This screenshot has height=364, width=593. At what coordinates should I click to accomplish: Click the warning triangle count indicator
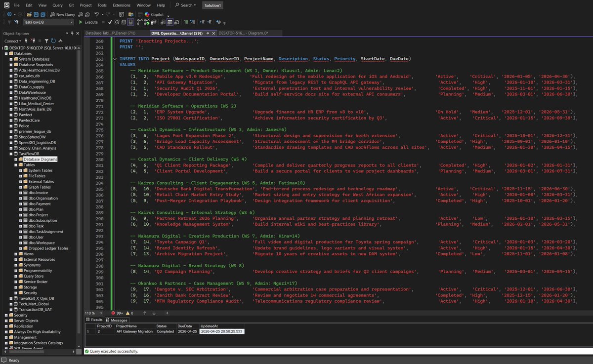[130, 313]
